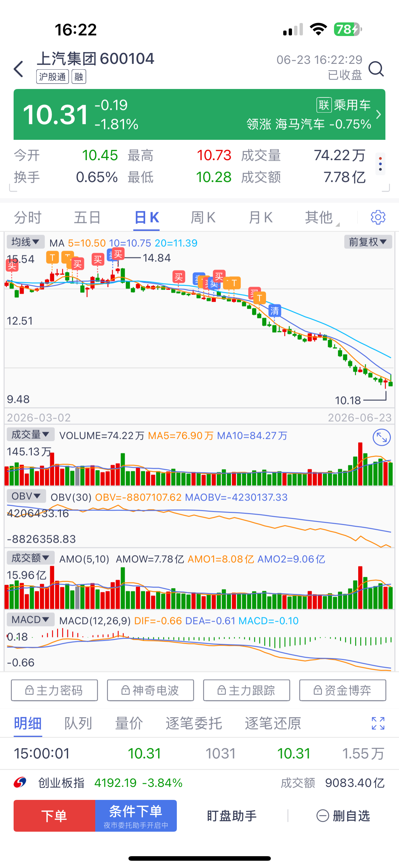
Task: Tap the 2026-03-02 start date label
Action: (39, 418)
